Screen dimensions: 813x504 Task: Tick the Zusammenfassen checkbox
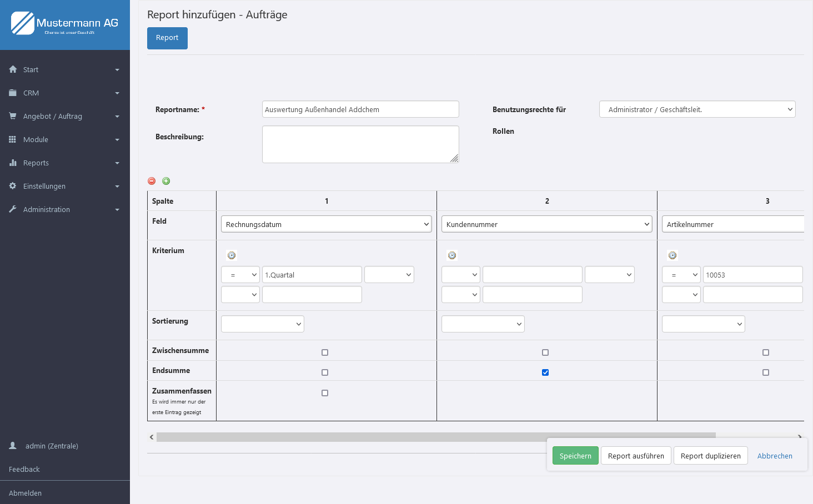click(x=325, y=393)
